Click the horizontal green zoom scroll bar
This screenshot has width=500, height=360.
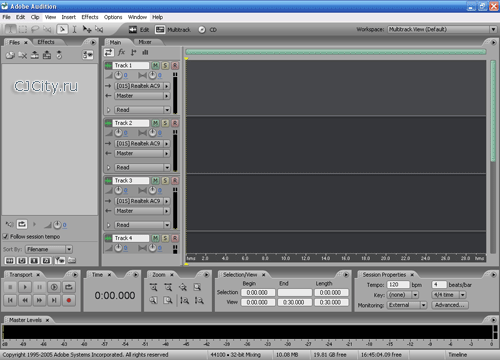pyautogui.click(x=336, y=52)
